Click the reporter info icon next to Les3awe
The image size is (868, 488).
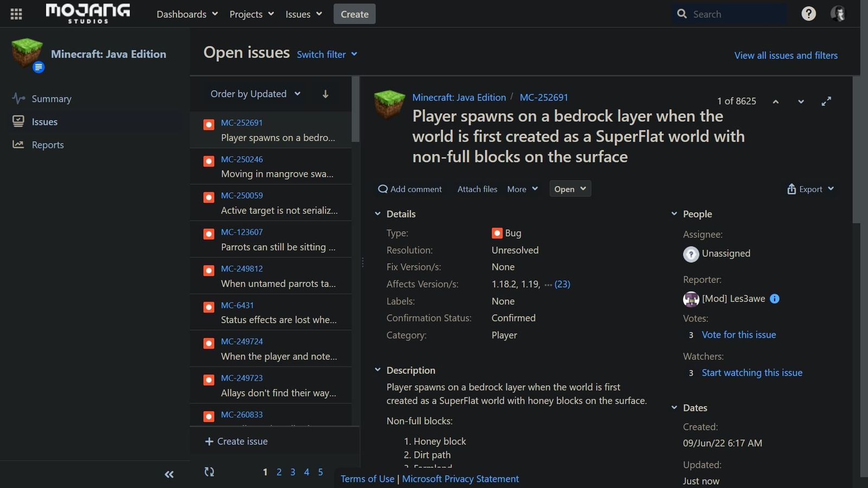point(775,298)
